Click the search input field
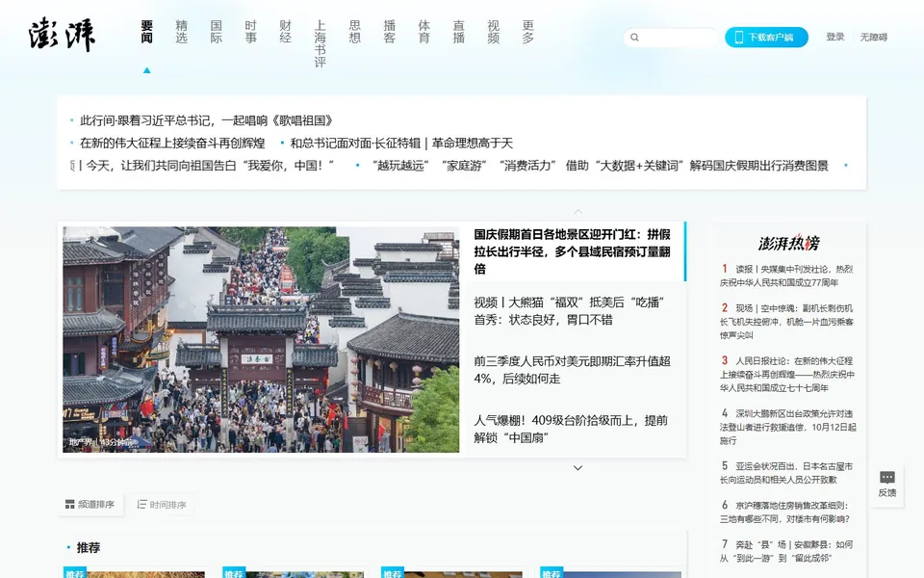Viewport: 924px width, 578px height. coord(671,38)
